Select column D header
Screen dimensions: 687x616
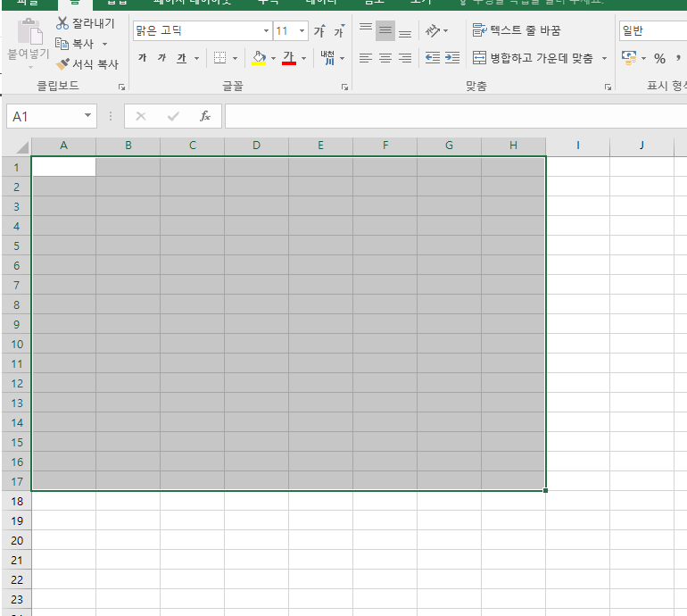click(x=256, y=146)
